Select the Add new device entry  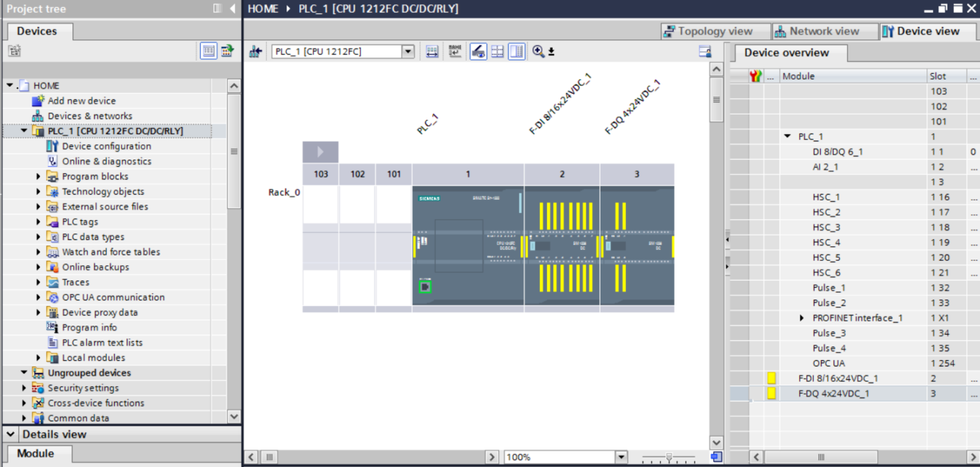pyautogui.click(x=80, y=101)
